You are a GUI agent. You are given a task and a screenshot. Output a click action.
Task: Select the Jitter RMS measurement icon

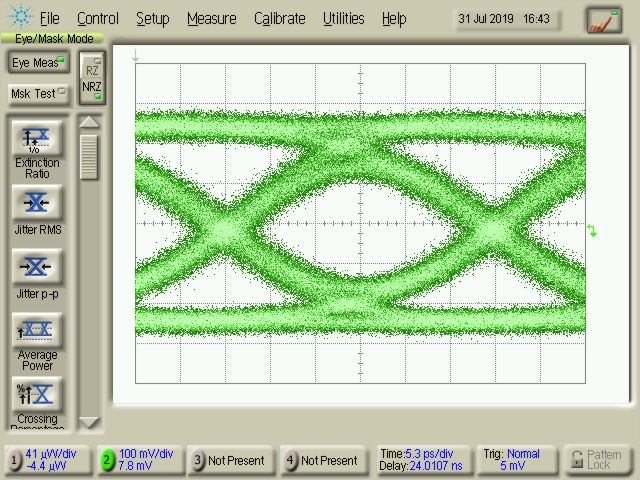(x=37, y=203)
